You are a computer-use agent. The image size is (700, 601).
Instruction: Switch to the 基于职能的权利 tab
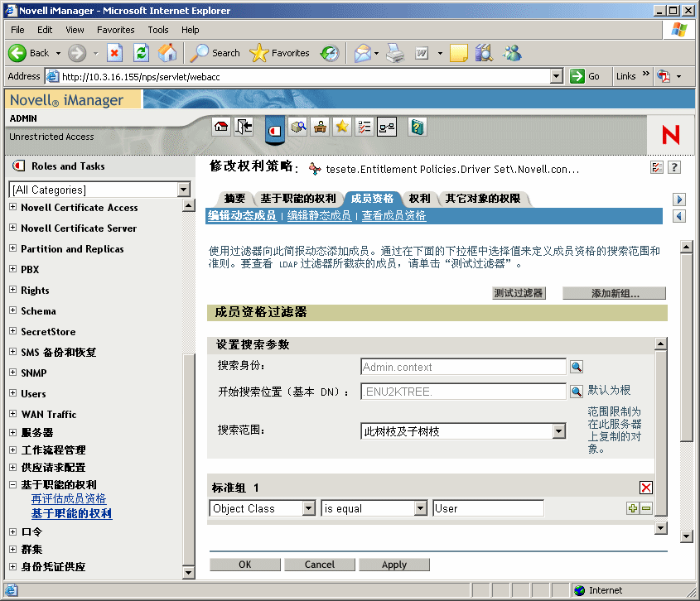point(297,199)
